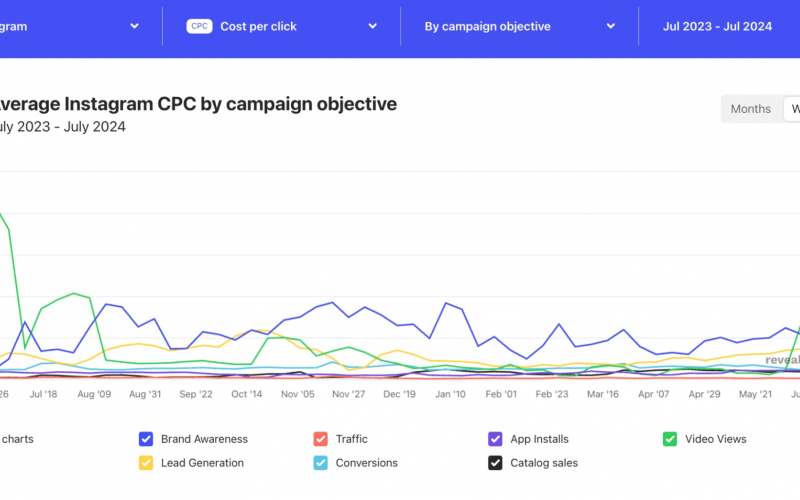
Task: Switch to the Weeks view tab
Action: (x=794, y=109)
